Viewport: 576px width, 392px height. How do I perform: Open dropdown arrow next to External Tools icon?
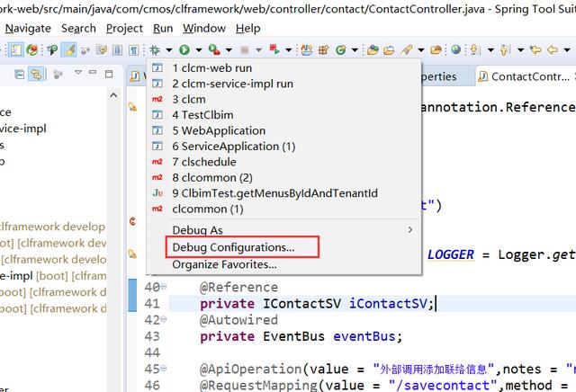click(x=229, y=49)
